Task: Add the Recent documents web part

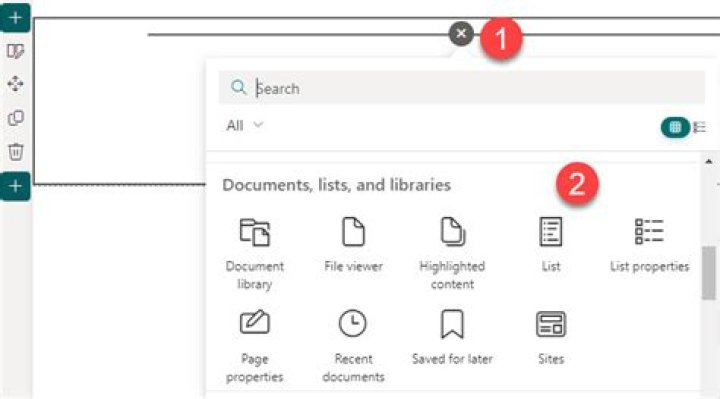Action: point(353,346)
